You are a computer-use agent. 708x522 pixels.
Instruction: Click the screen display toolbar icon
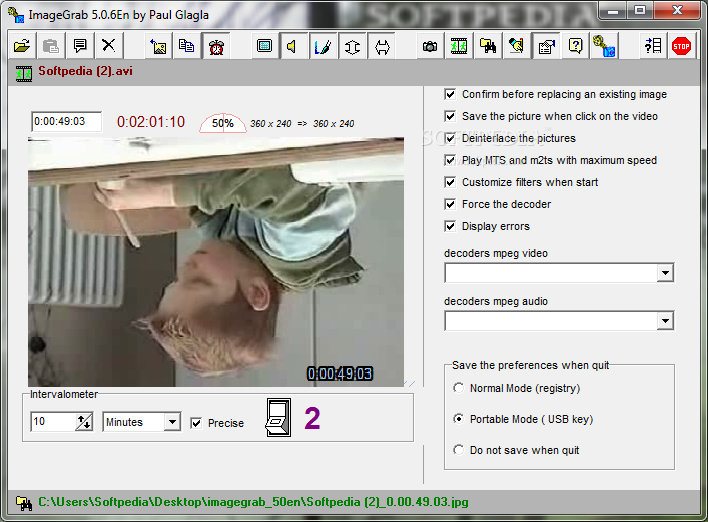pyautogui.click(x=265, y=46)
